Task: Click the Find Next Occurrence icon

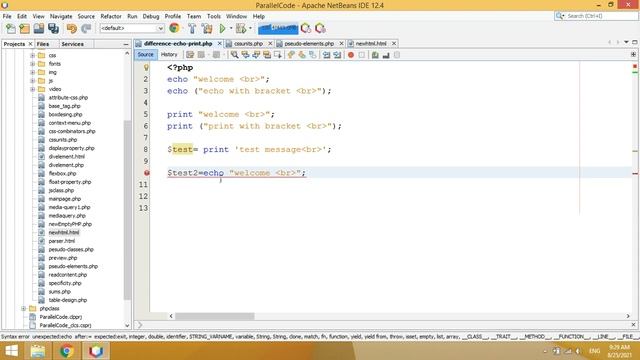Action: [x=256, y=55]
